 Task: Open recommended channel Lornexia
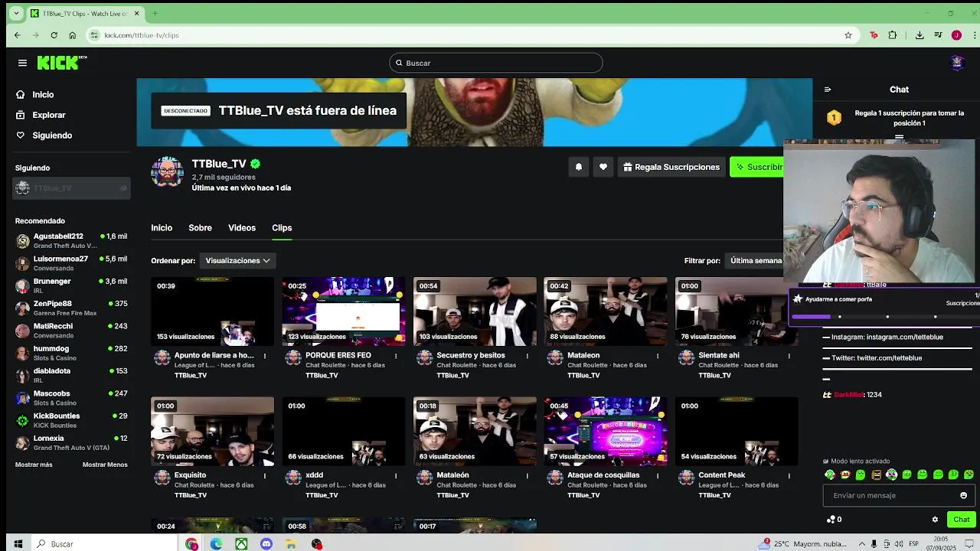pos(71,442)
